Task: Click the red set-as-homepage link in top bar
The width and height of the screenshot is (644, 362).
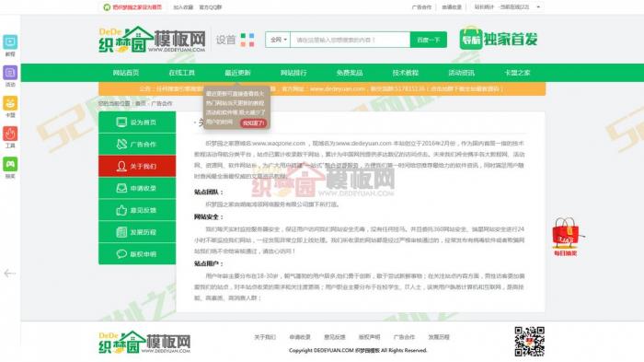Action: [137, 7]
